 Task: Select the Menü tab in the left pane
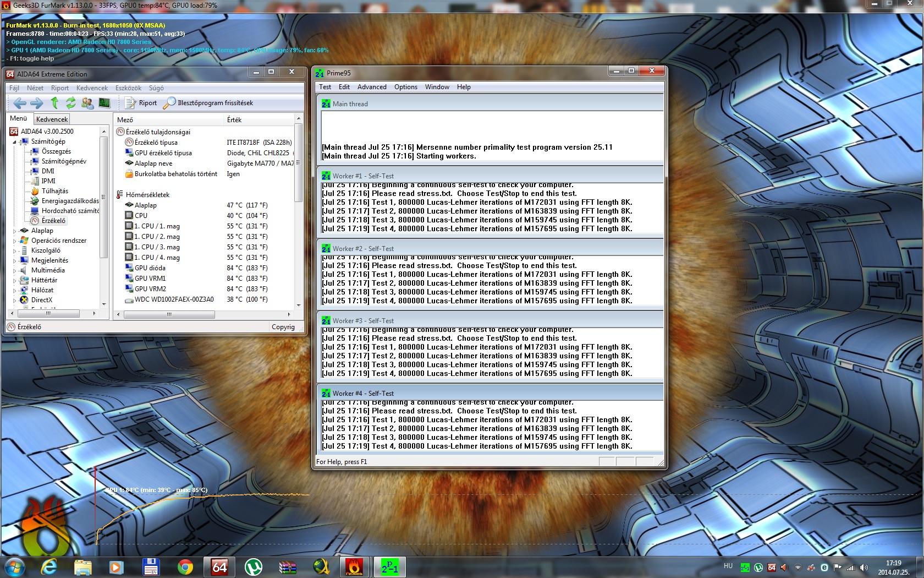click(x=18, y=118)
